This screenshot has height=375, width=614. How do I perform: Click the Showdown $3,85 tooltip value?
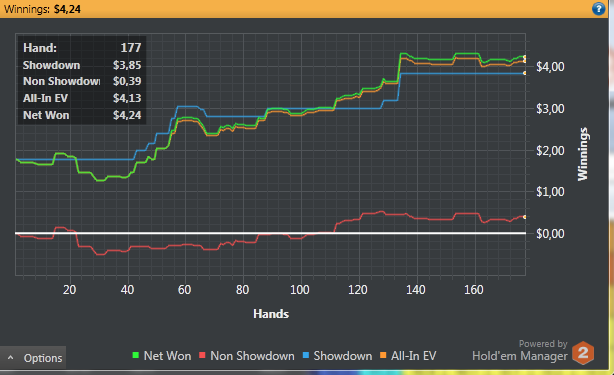click(x=127, y=65)
